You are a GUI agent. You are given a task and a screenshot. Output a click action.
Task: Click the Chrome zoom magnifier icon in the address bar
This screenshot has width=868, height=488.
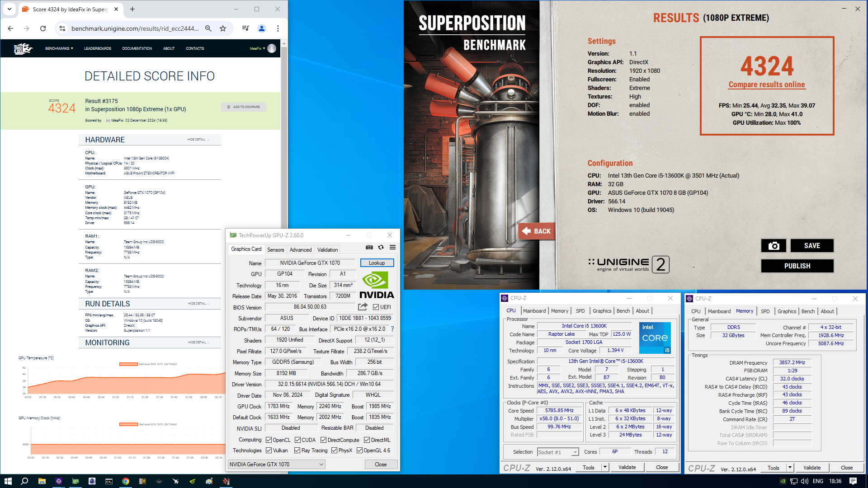[208, 28]
